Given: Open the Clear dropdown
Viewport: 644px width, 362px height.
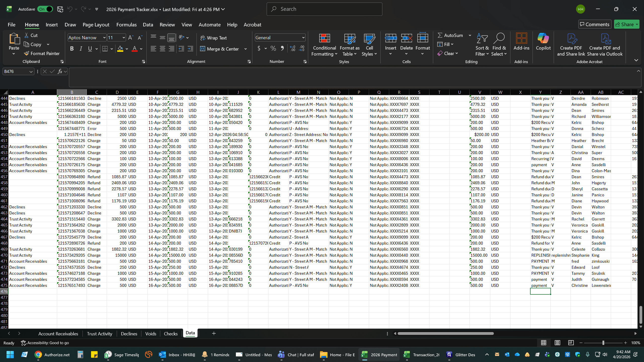Looking at the screenshot, I should point(448,54).
